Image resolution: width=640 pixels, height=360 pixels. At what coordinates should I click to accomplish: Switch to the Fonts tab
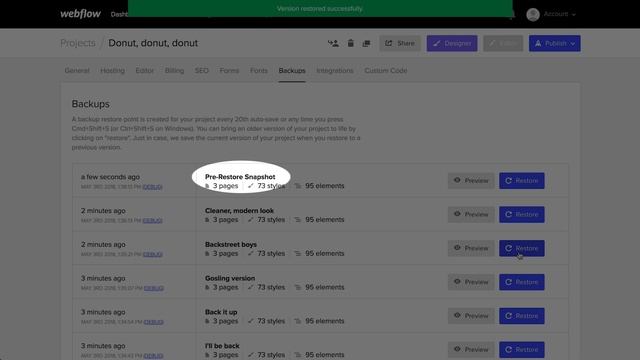coord(259,71)
